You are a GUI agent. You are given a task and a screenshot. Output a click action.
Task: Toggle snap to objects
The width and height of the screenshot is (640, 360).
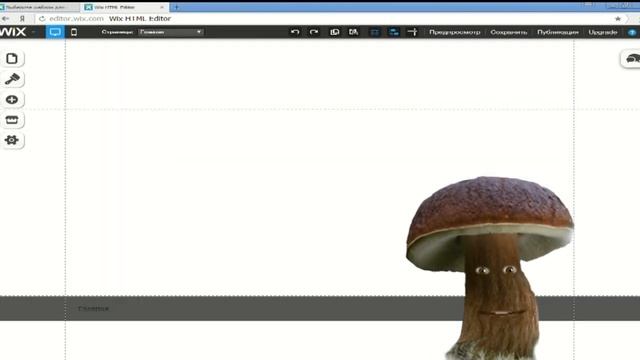(x=393, y=32)
